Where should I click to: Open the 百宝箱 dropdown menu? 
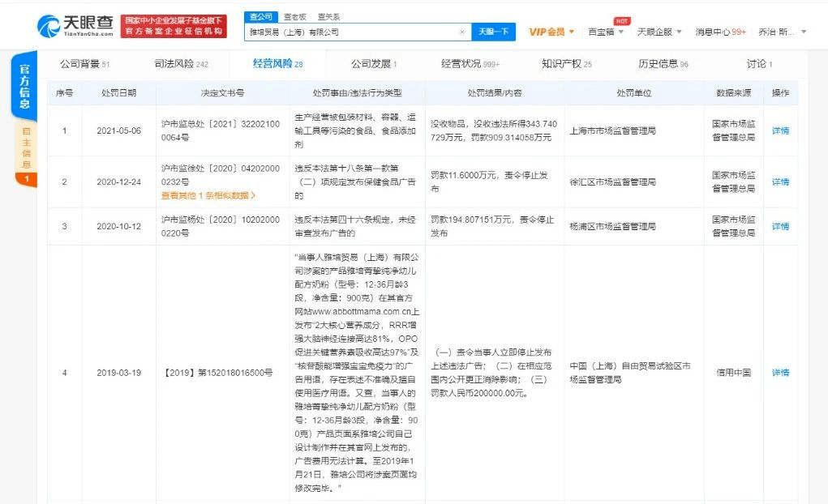606,32
